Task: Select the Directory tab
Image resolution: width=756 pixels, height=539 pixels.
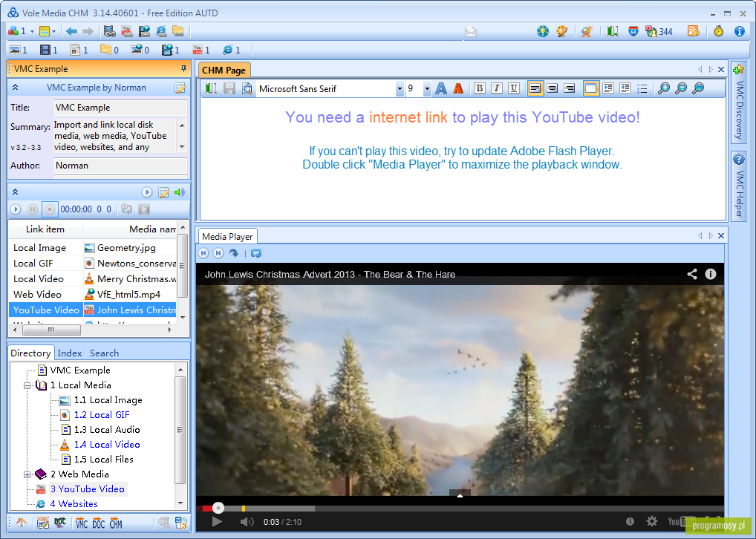Action: click(30, 353)
